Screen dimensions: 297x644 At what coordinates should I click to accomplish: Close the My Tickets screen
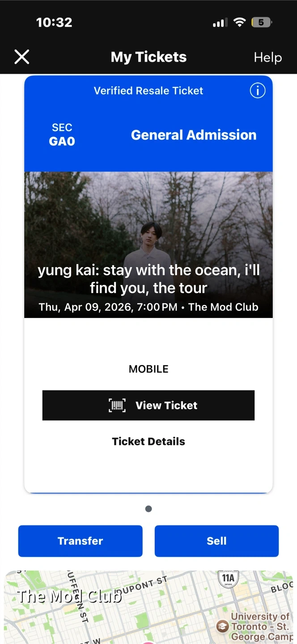point(22,57)
